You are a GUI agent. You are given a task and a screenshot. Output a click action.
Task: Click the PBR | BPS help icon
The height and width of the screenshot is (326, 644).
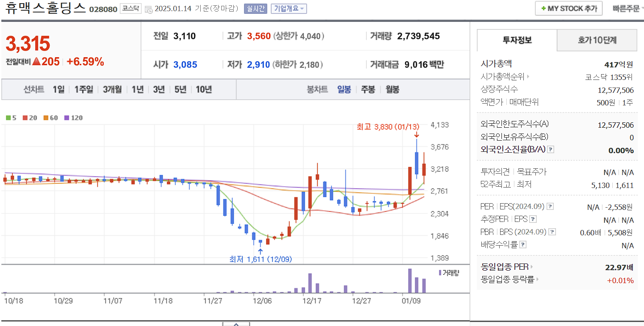(551, 232)
